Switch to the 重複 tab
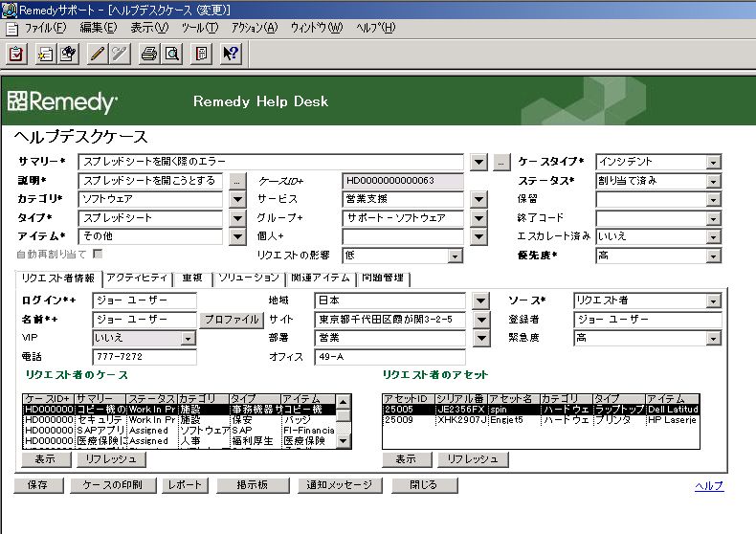Screen dimensions: 756x534 click(192, 278)
